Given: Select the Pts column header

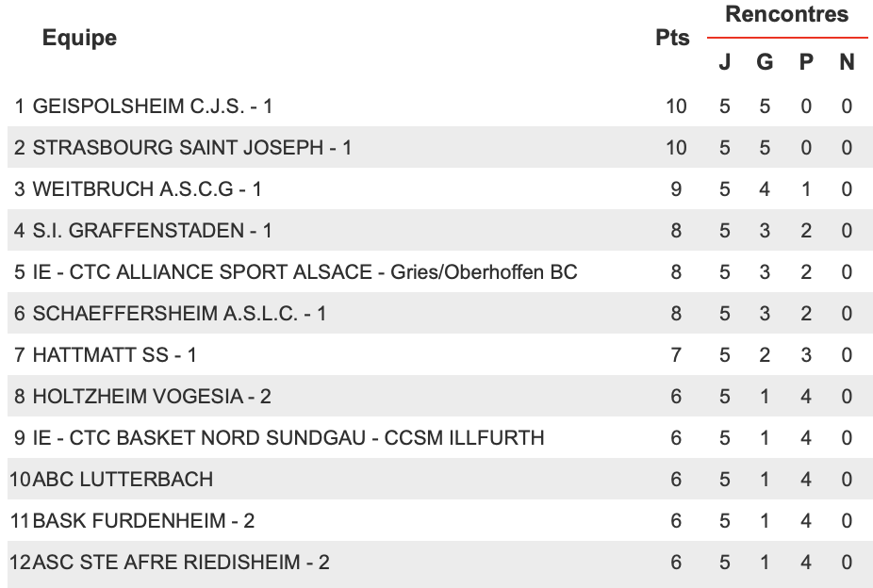Looking at the screenshot, I should click(672, 38).
